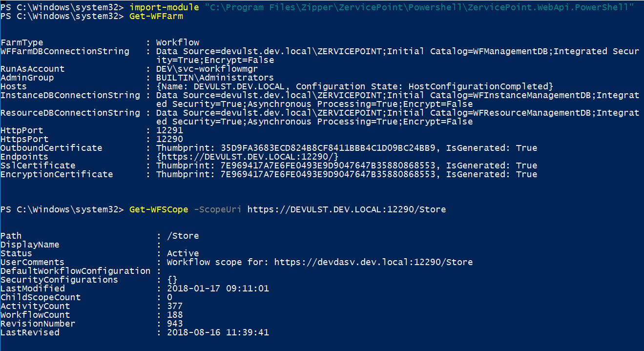Click the Status value Active
The width and height of the screenshot is (644, 351).
pyautogui.click(x=183, y=253)
